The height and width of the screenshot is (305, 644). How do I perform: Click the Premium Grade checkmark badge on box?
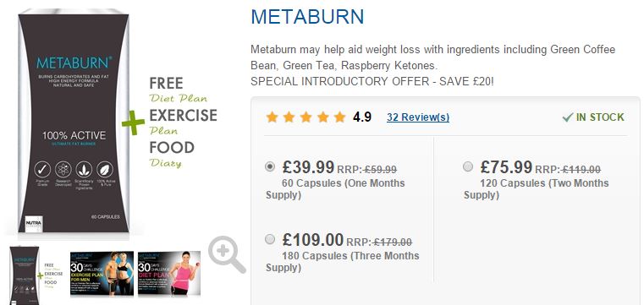[42, 169]
